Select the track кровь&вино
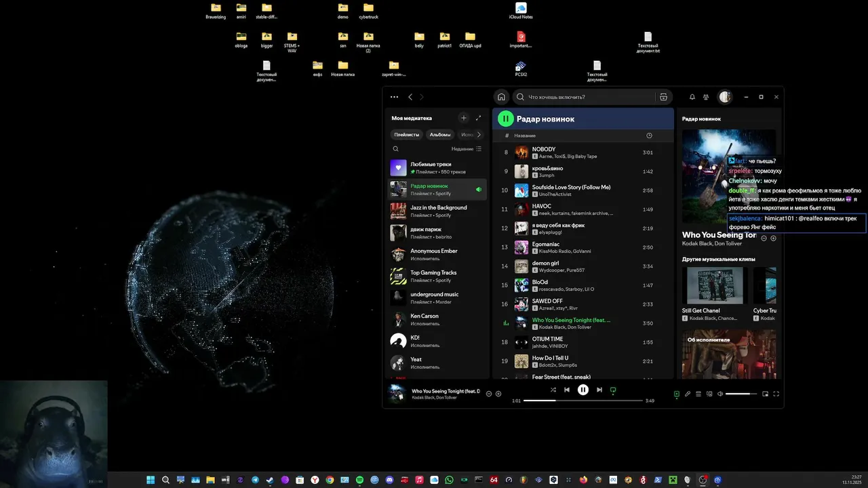Viewport: 868px width, 488px height. pos(583,171)
